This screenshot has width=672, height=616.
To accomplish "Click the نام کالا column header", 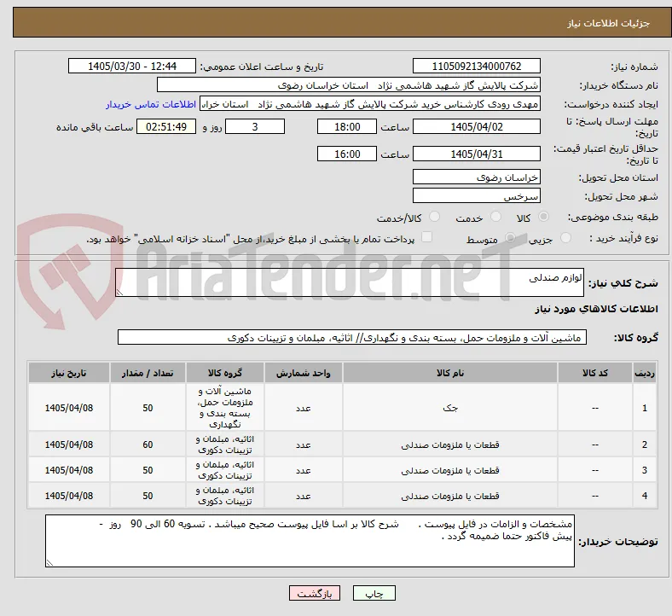I will 450,373.
